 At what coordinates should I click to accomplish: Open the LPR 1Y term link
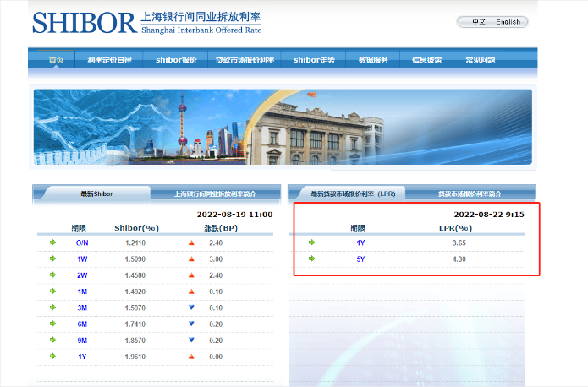coord(360,243)
